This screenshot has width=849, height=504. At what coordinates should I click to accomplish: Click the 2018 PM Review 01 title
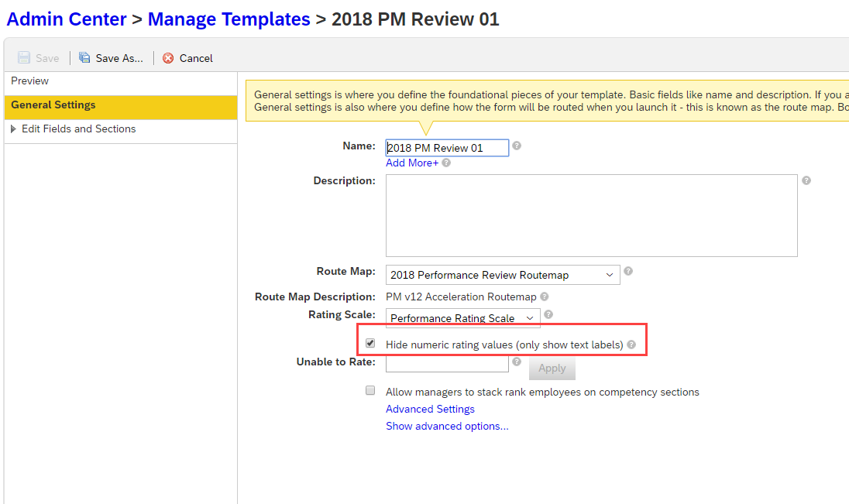click(415, 19)
